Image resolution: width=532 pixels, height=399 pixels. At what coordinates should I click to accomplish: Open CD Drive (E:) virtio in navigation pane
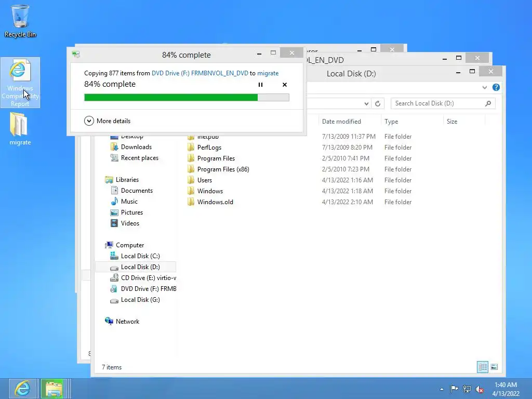coord(148,277)
